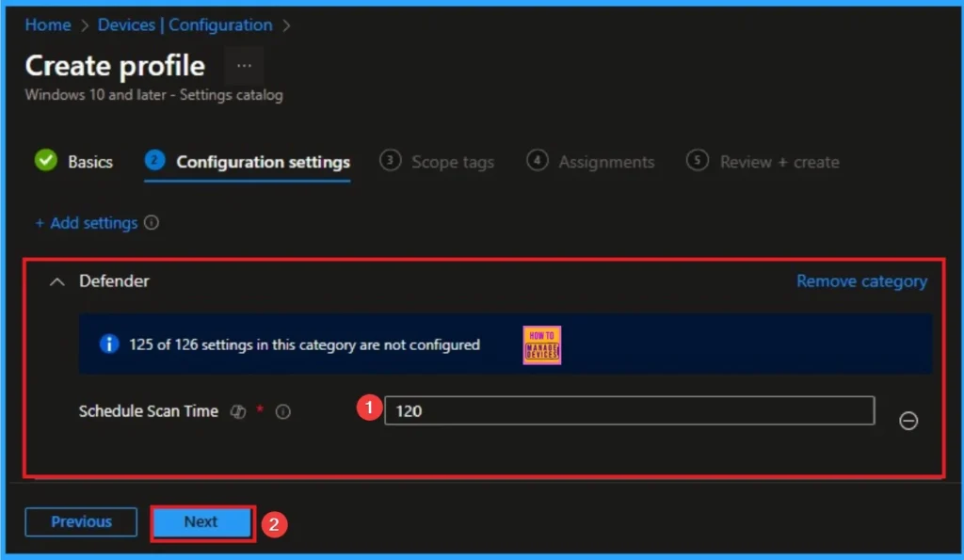964x560 pixels.
Task: Click the green checkmark on Basics step
Action: [46, 161]
